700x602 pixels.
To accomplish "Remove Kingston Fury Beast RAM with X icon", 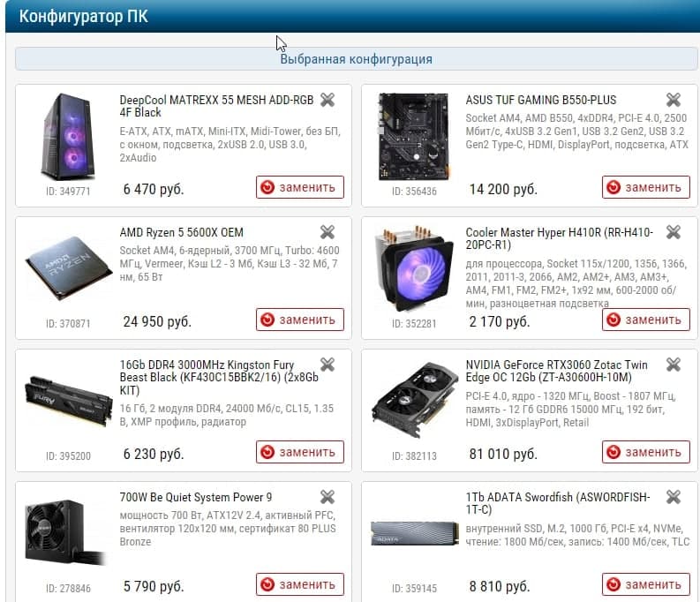I will tap(327, 365).
